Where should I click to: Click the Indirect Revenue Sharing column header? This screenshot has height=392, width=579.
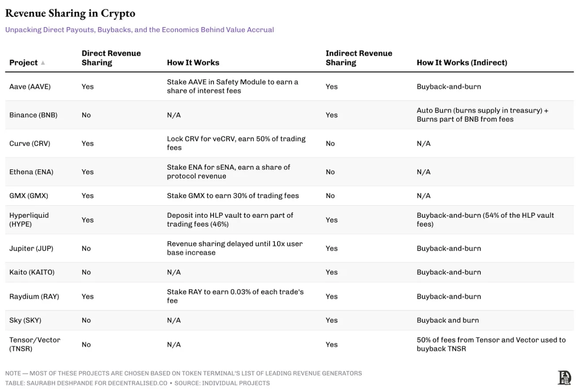tap(358, 58)
